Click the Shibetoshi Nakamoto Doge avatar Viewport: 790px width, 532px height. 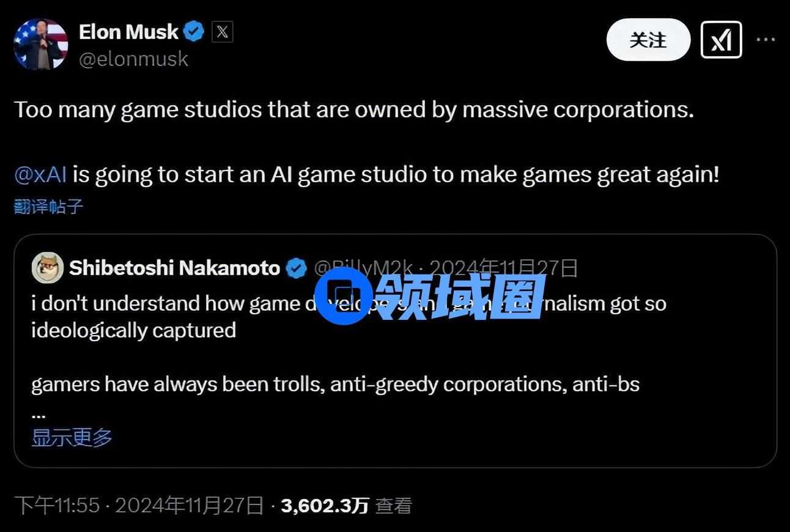click(47, 268)
